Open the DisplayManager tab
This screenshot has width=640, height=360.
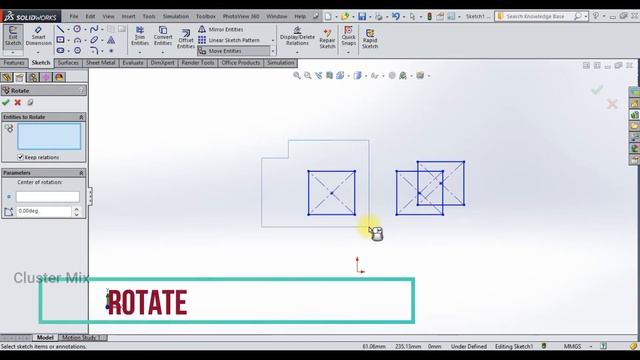click(59, 77)
